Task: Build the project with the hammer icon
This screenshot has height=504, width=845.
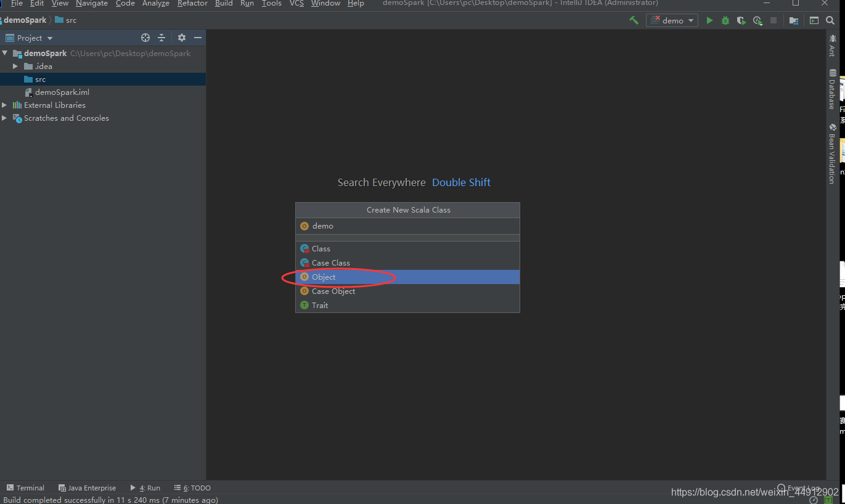Action: (x=634, y=20)
